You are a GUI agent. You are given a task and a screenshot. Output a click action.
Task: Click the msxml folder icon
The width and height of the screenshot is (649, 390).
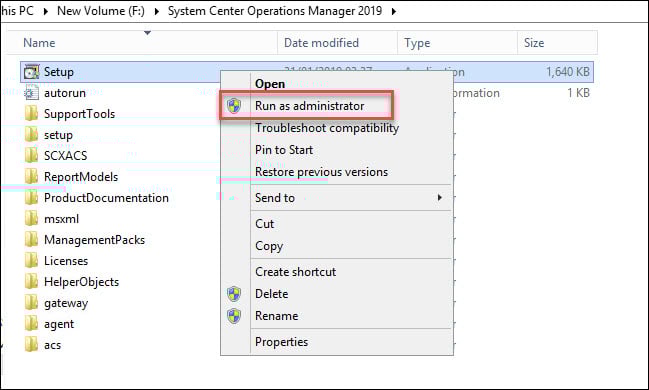31,219
